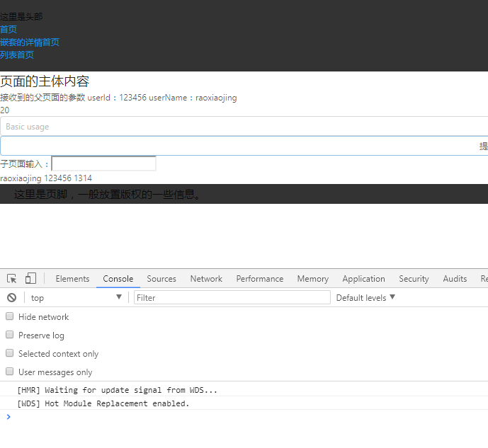Image resolution: width=488 pixels, height=448 pixels.
Task: Go to the Network tab
Action: pos(206,279)
